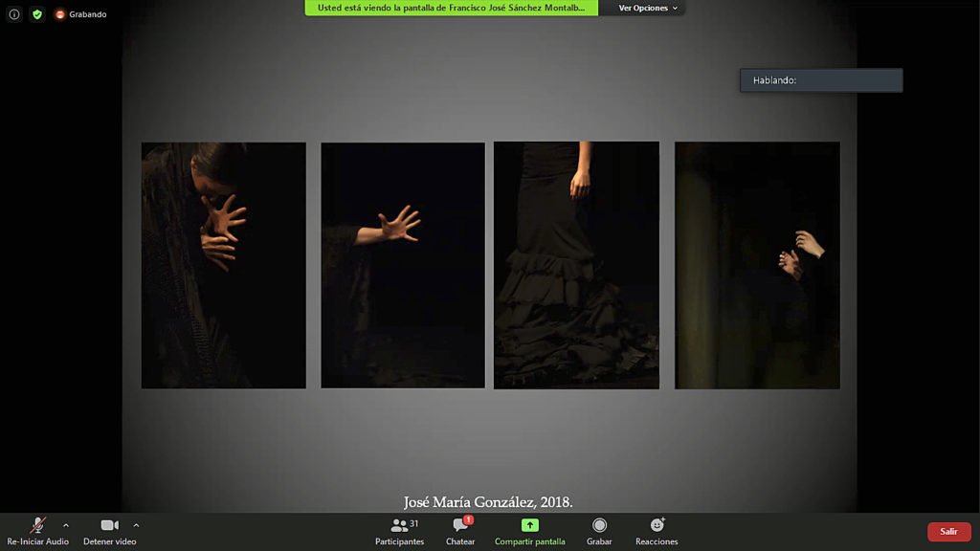Click first photo of dancer's hands on chest
Image resolution: width=980 pixels, height=551 pixels.
click(x=223, y=265)
